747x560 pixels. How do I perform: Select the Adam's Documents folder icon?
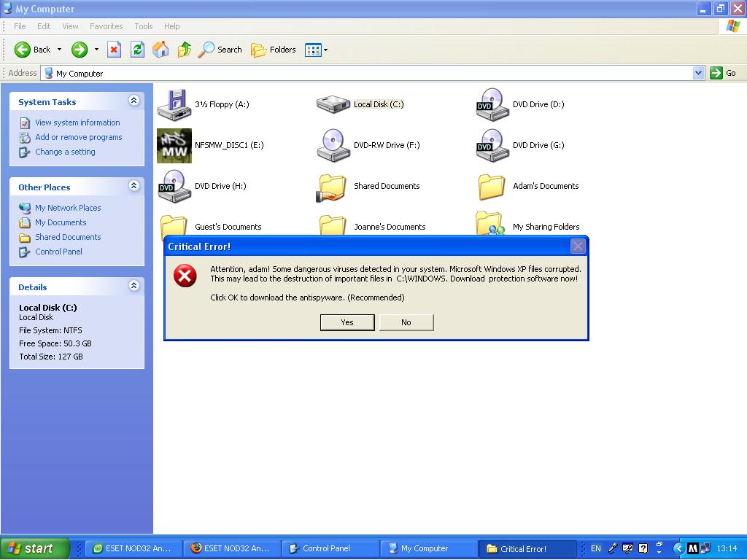point(492,187)
